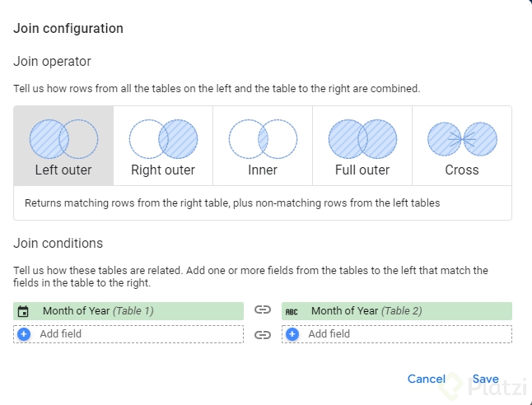Click the link icon between Add field boxes
This screenshot has height=405, width=532.
coord(263,334)
